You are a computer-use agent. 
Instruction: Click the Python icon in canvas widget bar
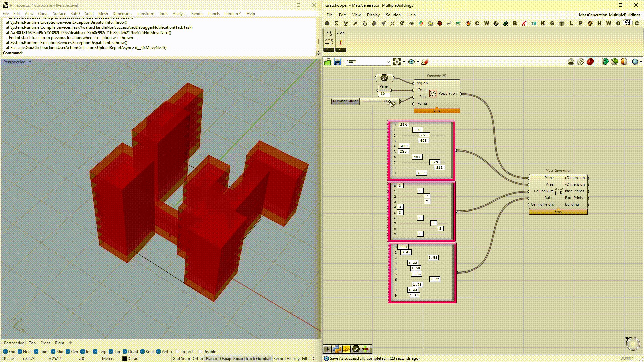337,349
